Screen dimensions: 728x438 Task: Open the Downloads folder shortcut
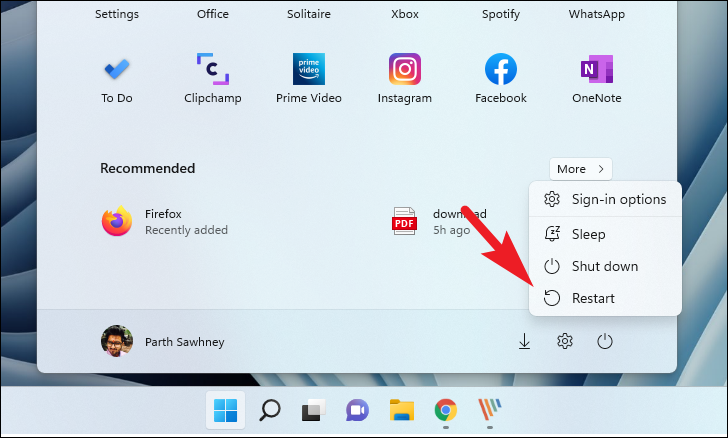coord(524,341)
